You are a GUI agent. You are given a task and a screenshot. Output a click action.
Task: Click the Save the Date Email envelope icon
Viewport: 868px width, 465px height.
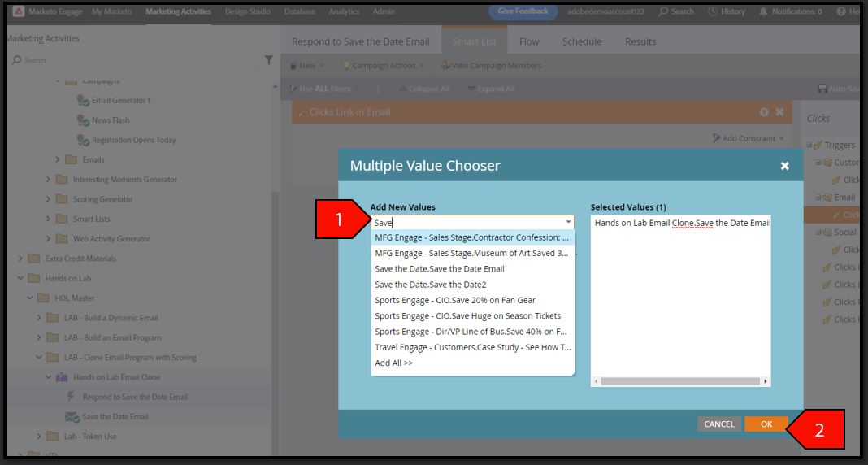pyautogui.click(x=72, y=416)
